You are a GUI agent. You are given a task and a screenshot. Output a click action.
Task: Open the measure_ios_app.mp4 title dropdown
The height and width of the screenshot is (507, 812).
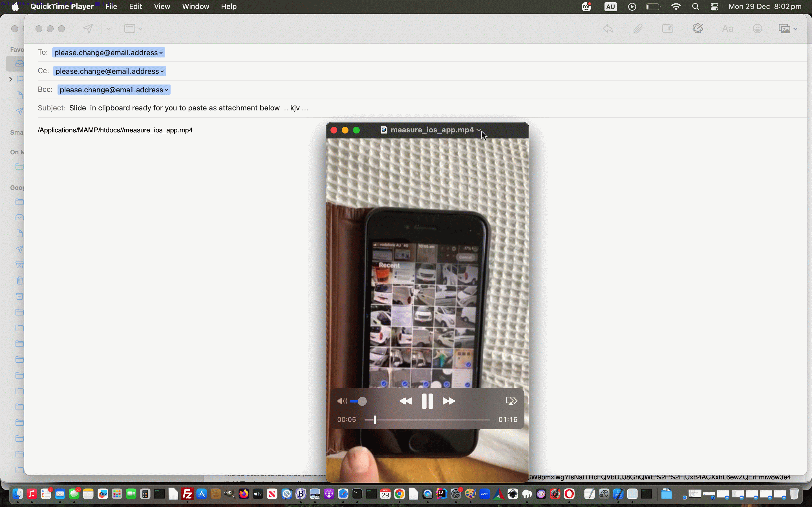(479, 130)
